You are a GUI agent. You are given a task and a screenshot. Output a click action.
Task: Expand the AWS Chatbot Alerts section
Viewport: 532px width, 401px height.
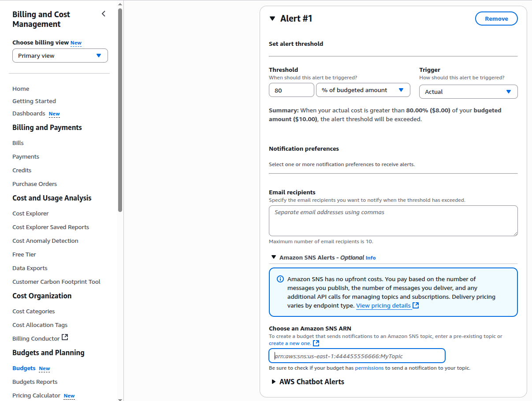(274, 382)
